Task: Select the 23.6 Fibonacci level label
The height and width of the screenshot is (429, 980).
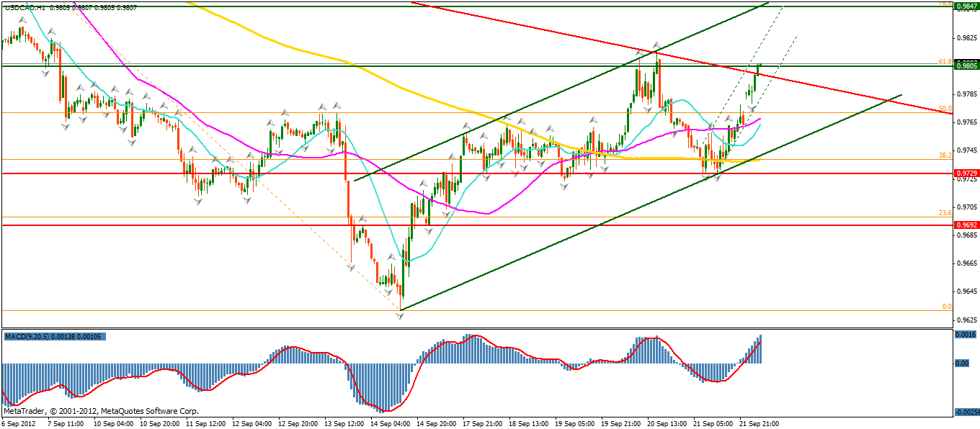Action: [945, 212]
